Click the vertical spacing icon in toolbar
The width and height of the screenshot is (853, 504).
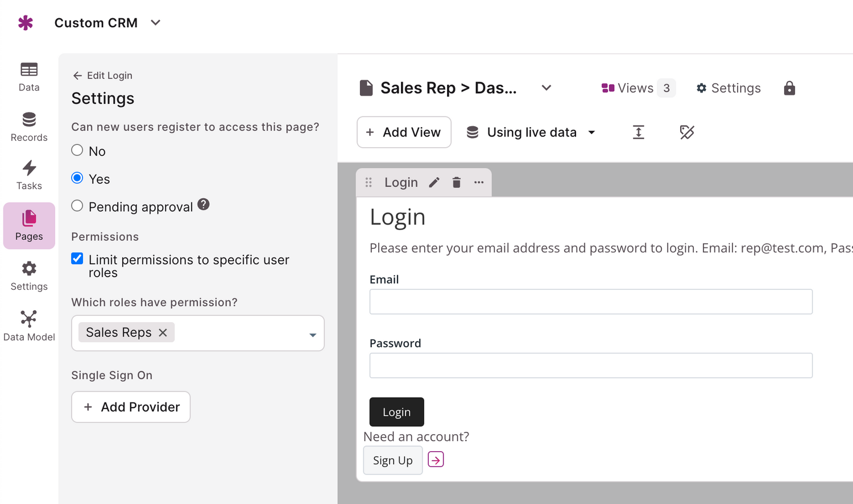639,132
